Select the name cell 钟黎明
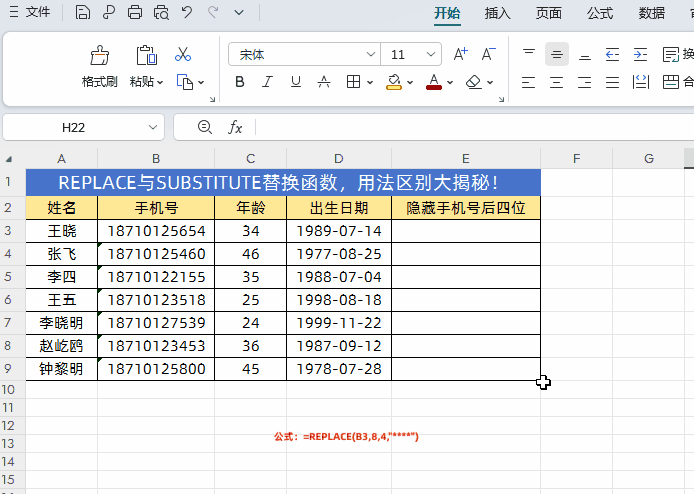This screenshot has height=494, width=694. (62, 369)
